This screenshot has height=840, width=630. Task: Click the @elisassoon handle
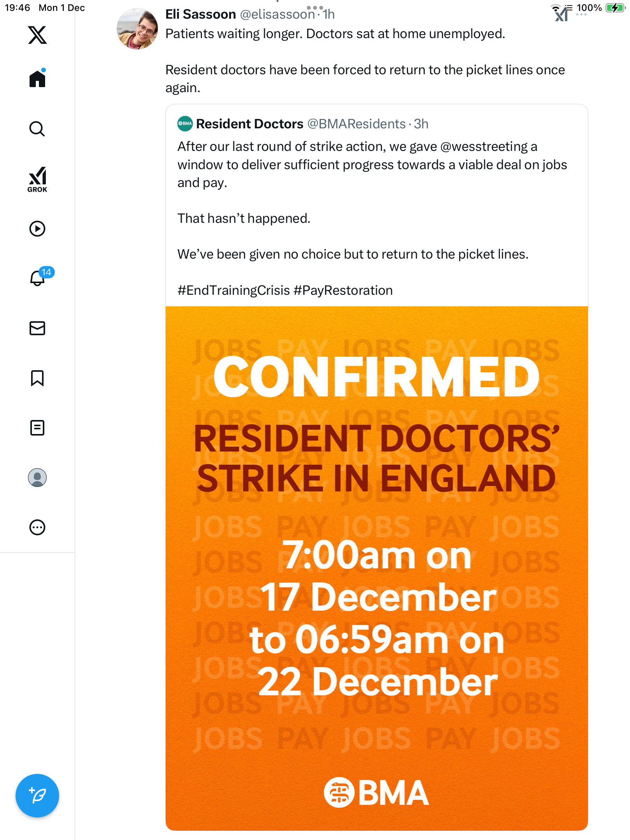click(x=277, y=15)
